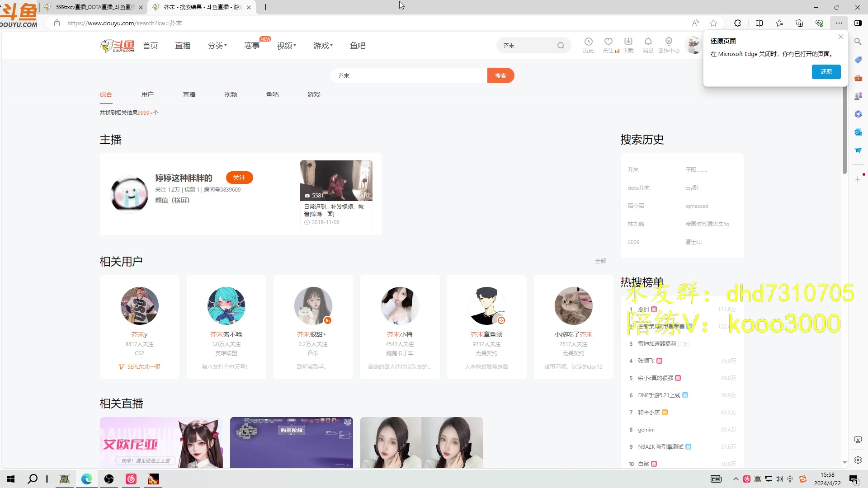Open Windows taskbar search

pos(33,479)
